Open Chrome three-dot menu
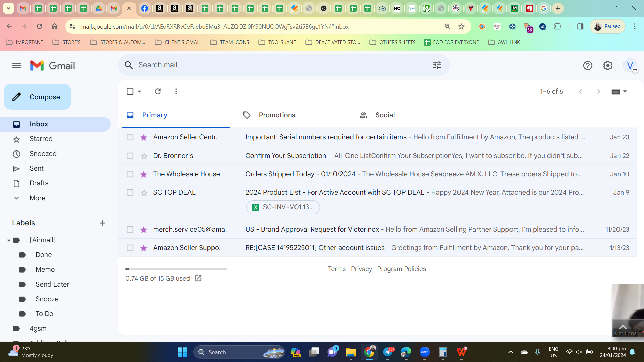The height and width of the screenshot is (362, 644). tap(635, 26)
